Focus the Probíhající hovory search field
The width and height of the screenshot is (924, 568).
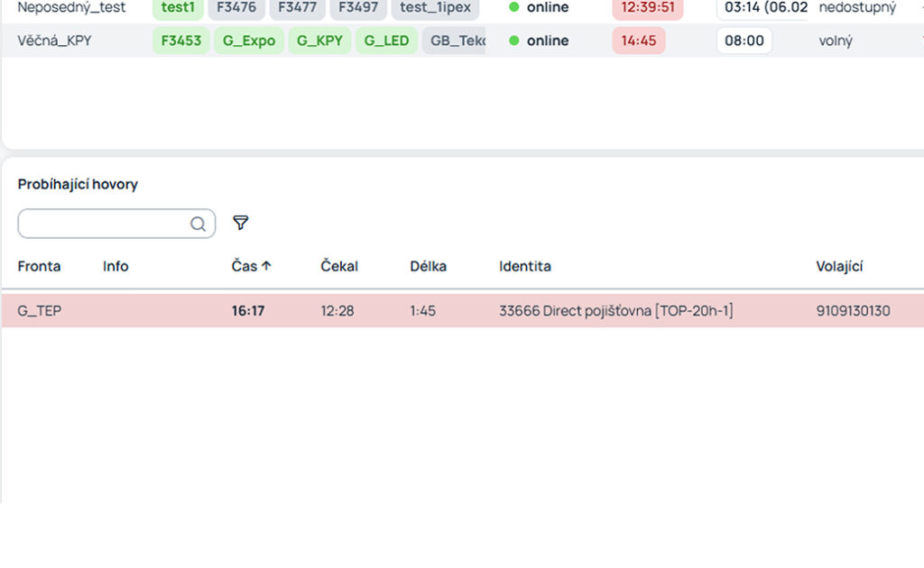tap(116, 224)
